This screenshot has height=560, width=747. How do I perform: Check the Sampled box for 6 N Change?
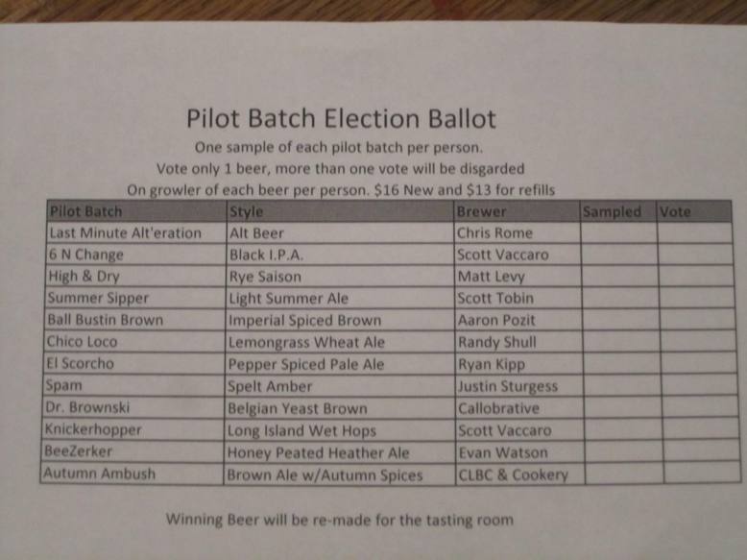618,256
